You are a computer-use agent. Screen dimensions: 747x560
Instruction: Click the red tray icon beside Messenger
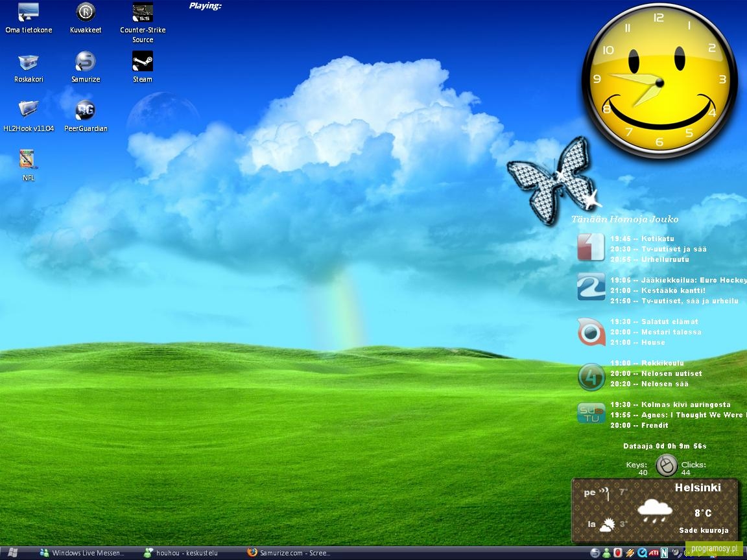click(x=618, y=553)
